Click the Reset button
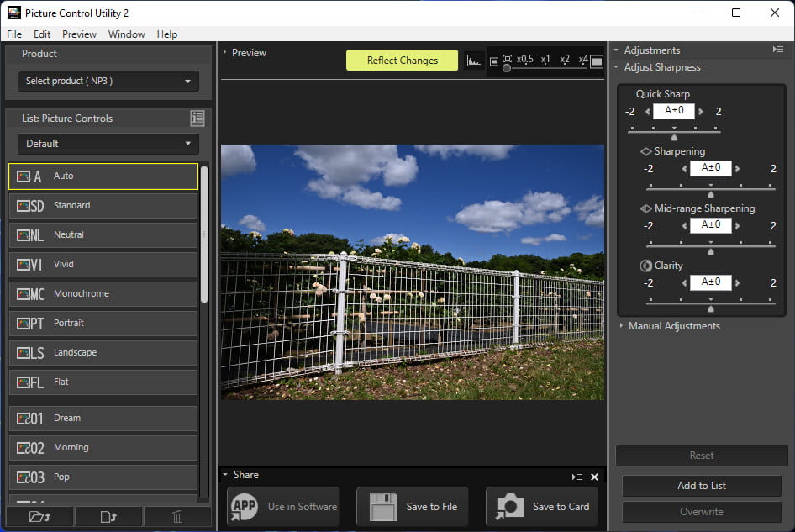Screen dimensions: 795x532 point(702,456)
